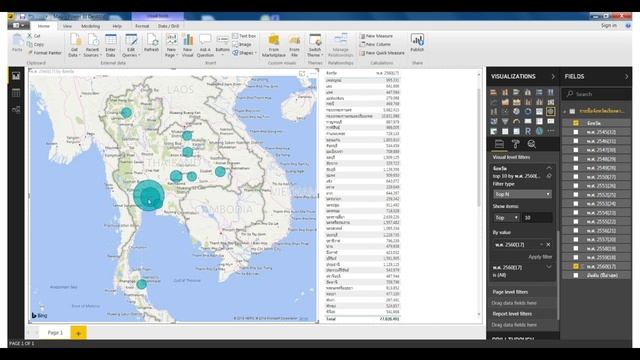Image resolution: width=640 pixels, height=360 pixels.
Task: Open the Filter type Top N dropdown
Action: [522, 194]
